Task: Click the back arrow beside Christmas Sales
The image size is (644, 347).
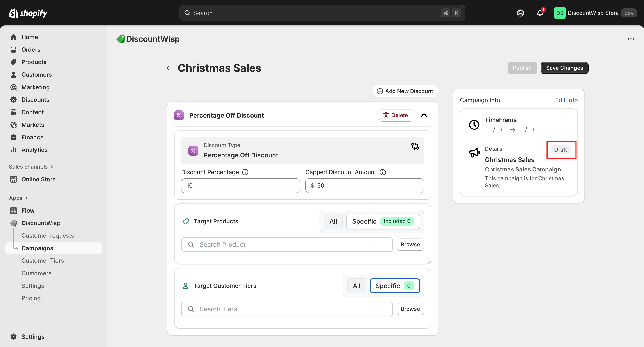Action: coord(169,68)
